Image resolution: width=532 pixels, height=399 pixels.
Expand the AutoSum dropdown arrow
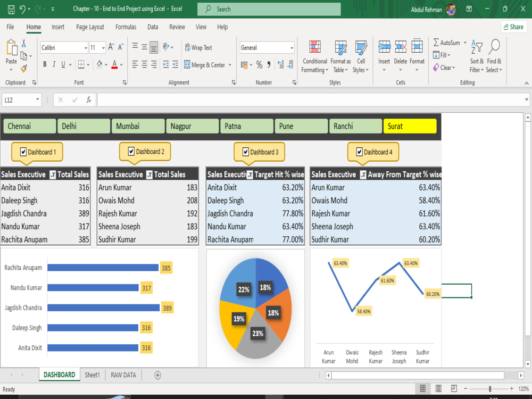click(465, 43)
